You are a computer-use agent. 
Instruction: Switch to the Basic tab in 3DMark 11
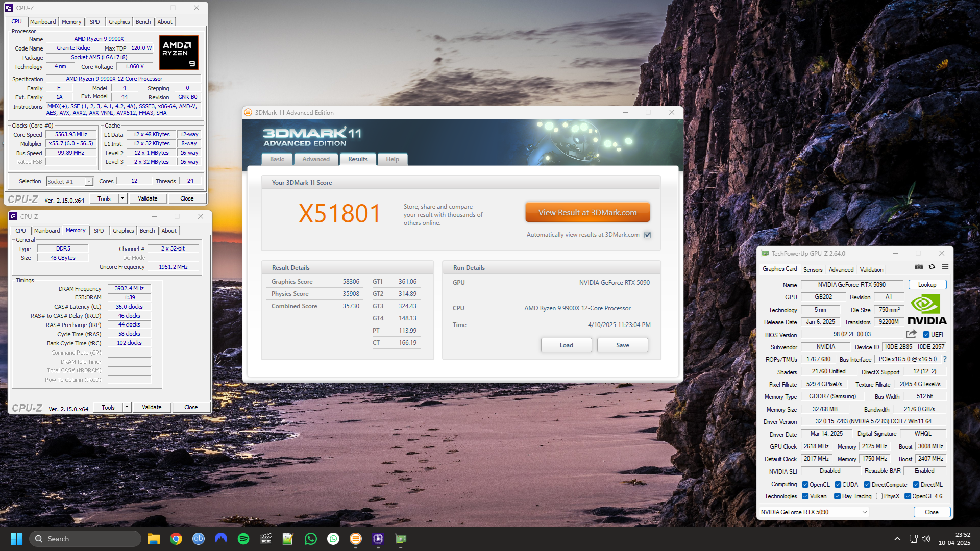click(277, 159)
